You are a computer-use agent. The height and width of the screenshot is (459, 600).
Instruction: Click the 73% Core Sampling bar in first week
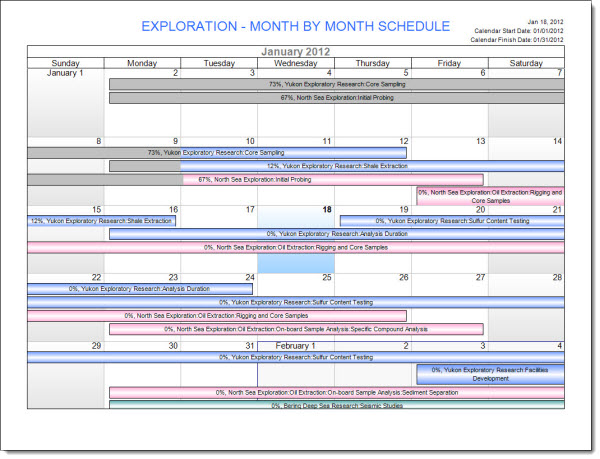point(336,85)
